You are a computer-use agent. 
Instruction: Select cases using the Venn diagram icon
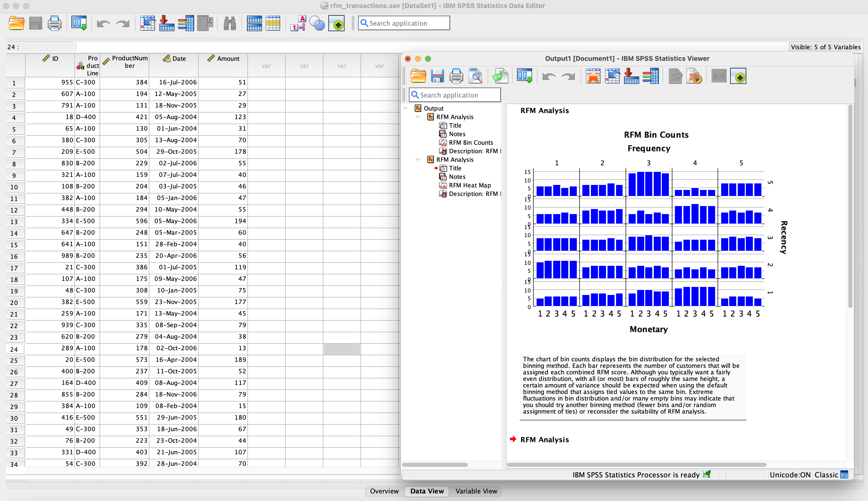tap(317, 23)
